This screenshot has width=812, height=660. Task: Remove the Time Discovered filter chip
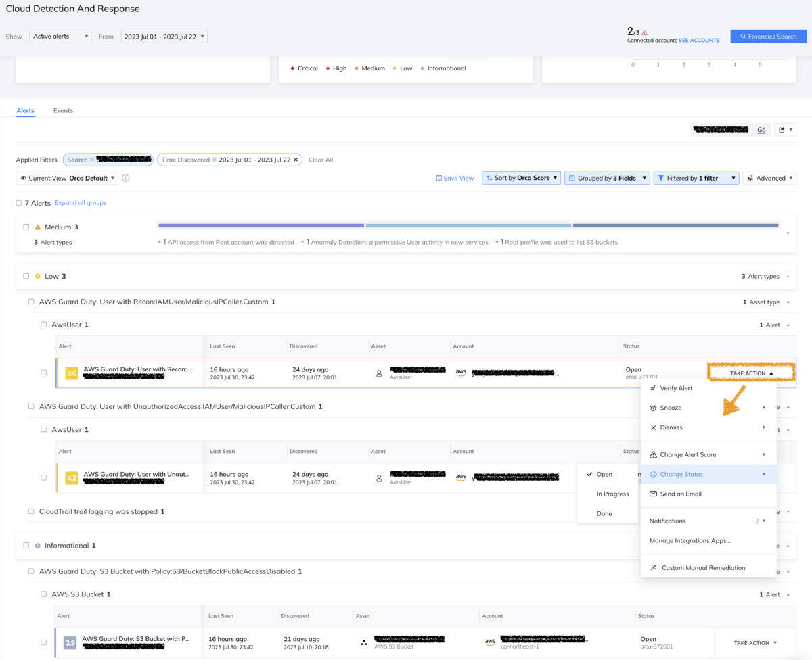[x=296, y=160]
